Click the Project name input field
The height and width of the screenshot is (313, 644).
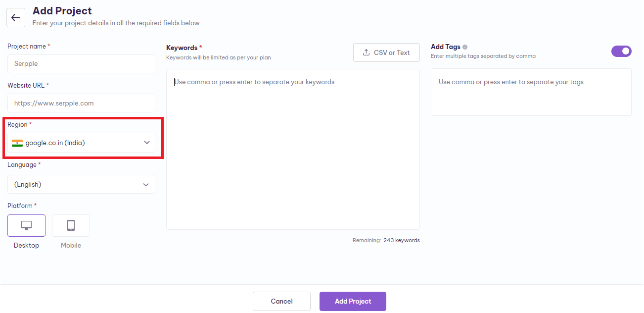tap(81, 64)
